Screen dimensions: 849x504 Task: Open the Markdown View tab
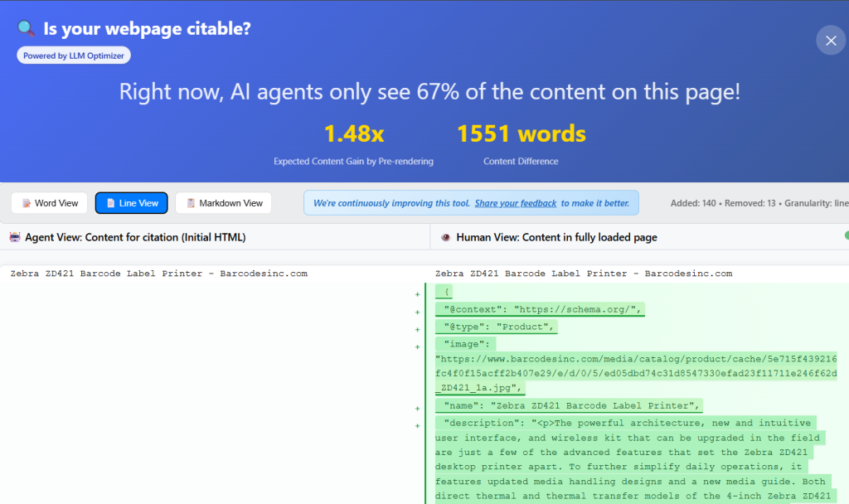pos(223,203)
